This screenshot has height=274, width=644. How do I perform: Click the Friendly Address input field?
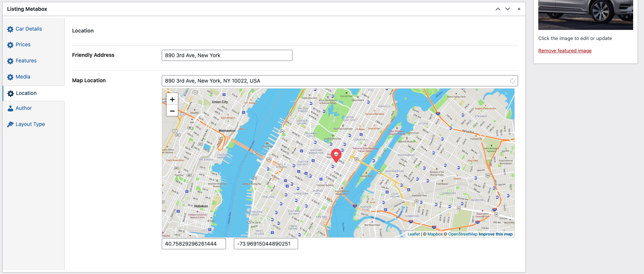pos(227,55)
